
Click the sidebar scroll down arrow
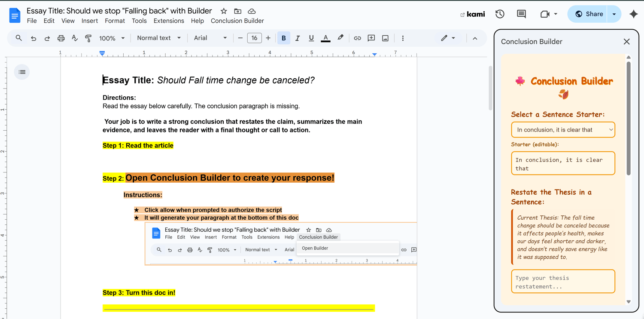click(x=629, y=302)
